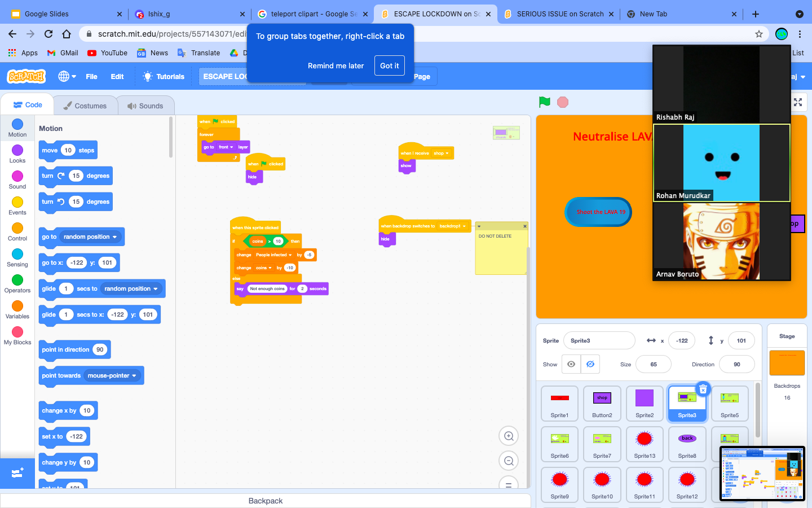Open the language globe dropdown
Image resolution: width=812 pixels, height=508 pixels.
pyautogui.click(x=67, y=76)
